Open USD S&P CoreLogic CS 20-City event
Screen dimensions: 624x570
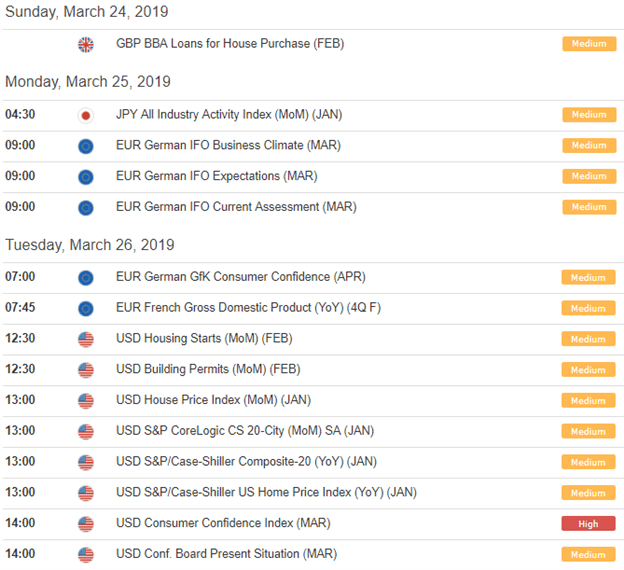click(x=245, y=431)
